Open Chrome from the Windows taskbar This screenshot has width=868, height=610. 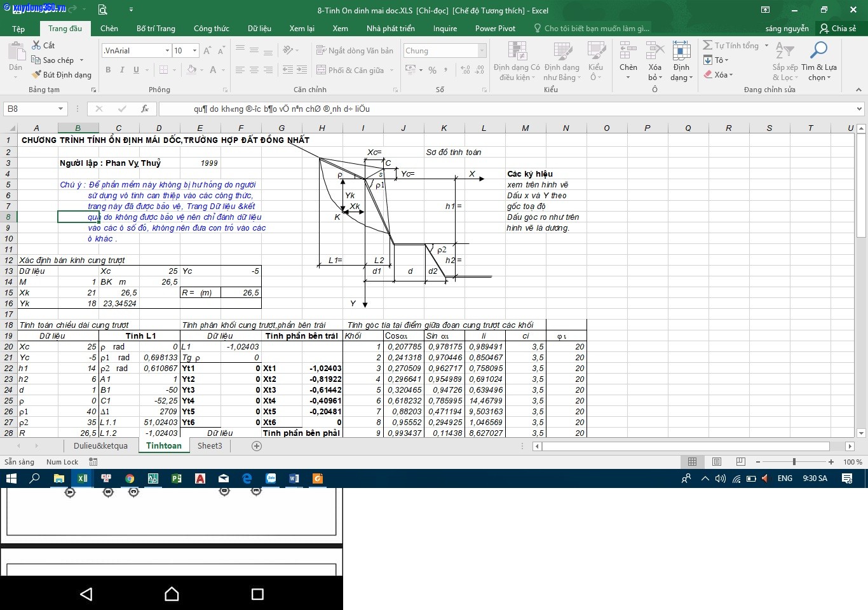(130, 478)
